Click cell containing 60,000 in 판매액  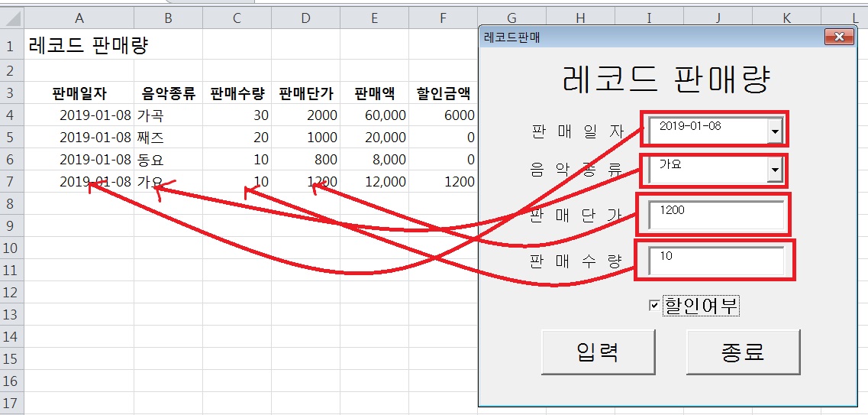(374, 115)
